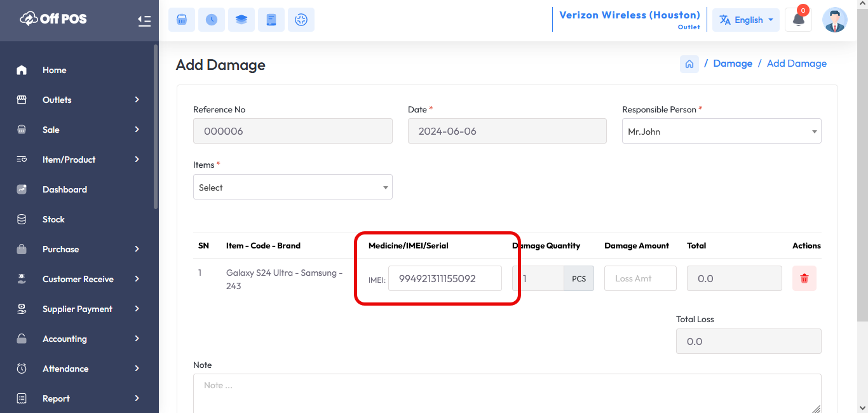Click the Verizon Wireless (Houston) outlet name
Viewport: 868px width, 413px height.
coord(629,15)
